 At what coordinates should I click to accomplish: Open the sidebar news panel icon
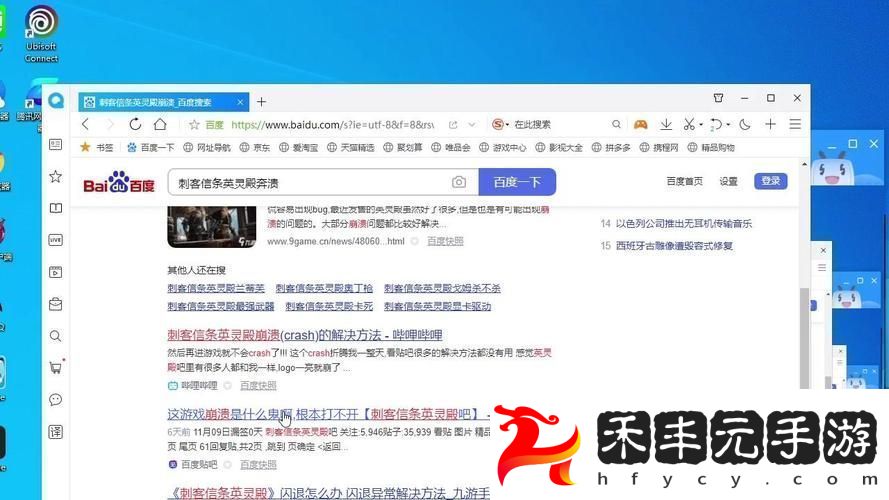(56, 145)
